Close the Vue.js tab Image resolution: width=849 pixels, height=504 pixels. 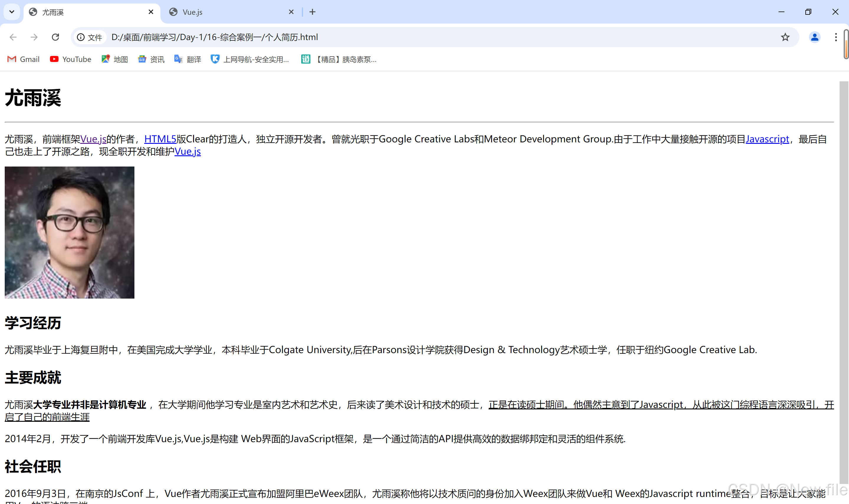(291, 12)
